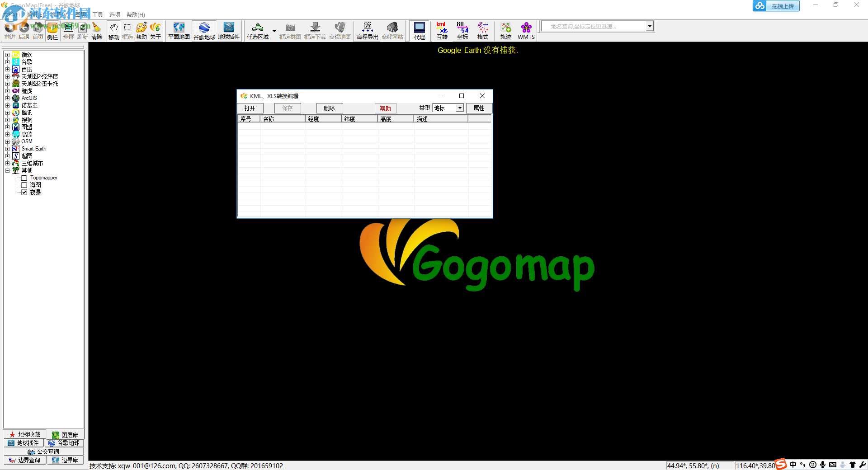Click the 经度 column header
The width and height of the screenshot is (868, 470).
324,119
